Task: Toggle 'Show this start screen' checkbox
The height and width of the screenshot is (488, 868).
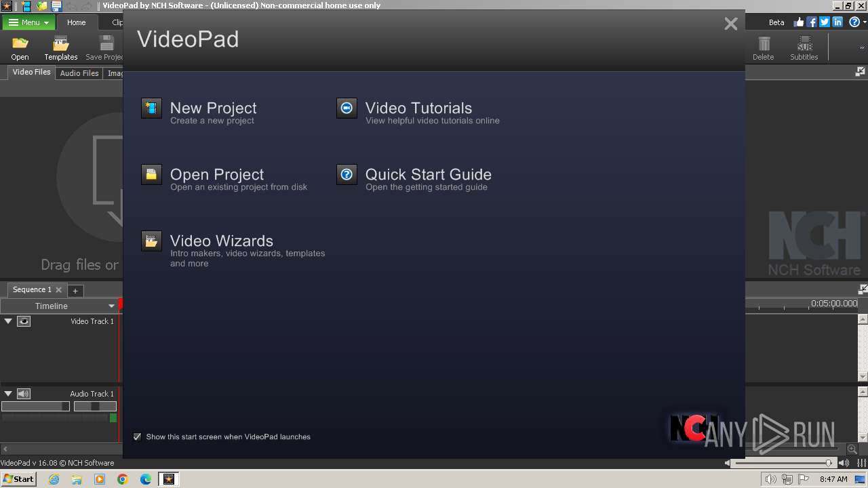Action: [x=138, y=437]
